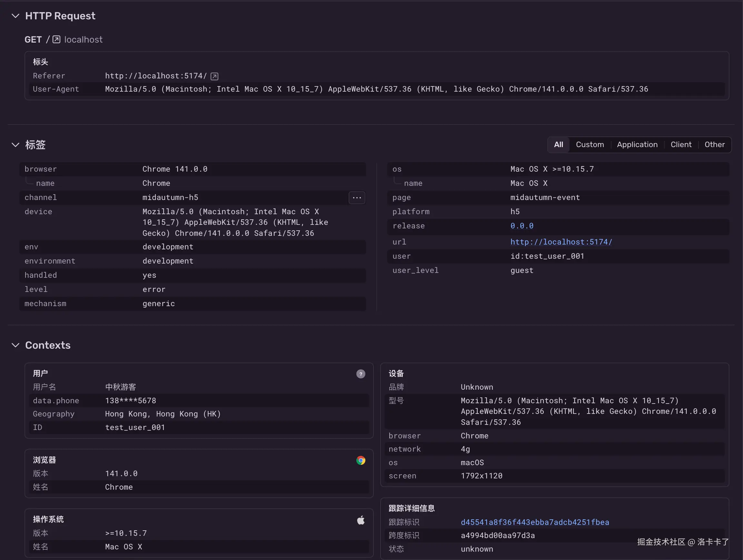743x560 pixels.
Task: Switch to the Application tag filter
Action: (637, 145)
